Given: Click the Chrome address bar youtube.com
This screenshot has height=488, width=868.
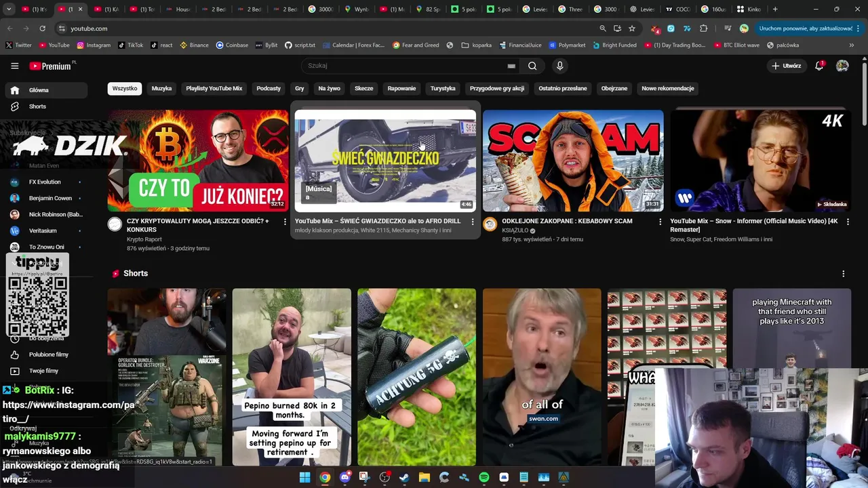Looking at the screenshot, I should [x=325, y=28].
